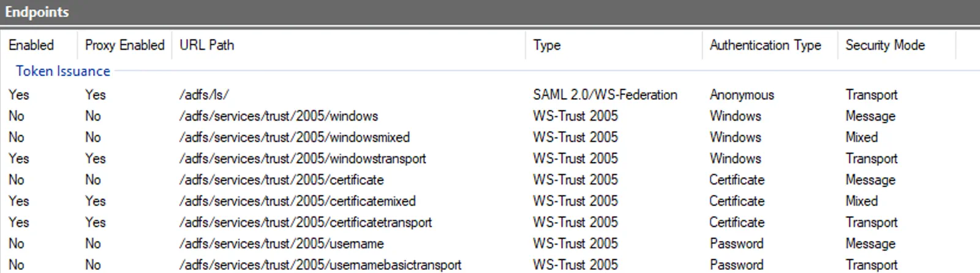This screenshot has height=273, width=980.
Task: Select the /adfs/services/trust/2005/certificate endpoint
Action: pyautogui.click(x=490, y=180)
